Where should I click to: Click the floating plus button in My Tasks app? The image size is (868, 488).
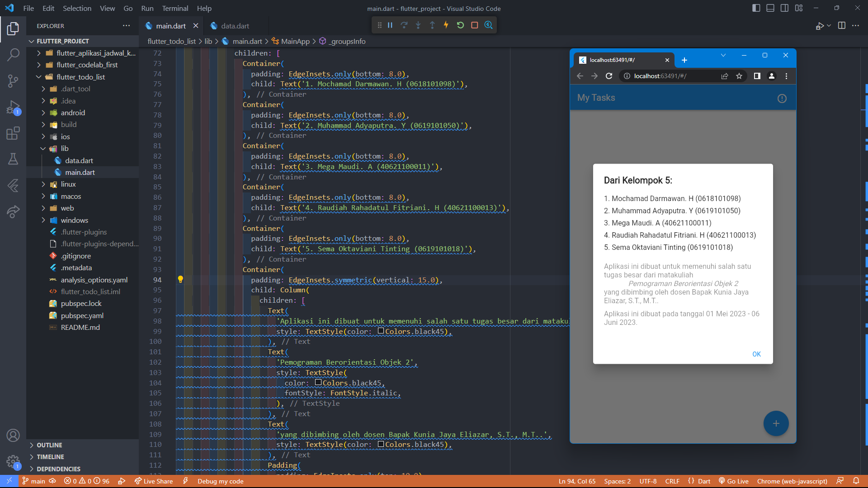[x=776, y=423]
